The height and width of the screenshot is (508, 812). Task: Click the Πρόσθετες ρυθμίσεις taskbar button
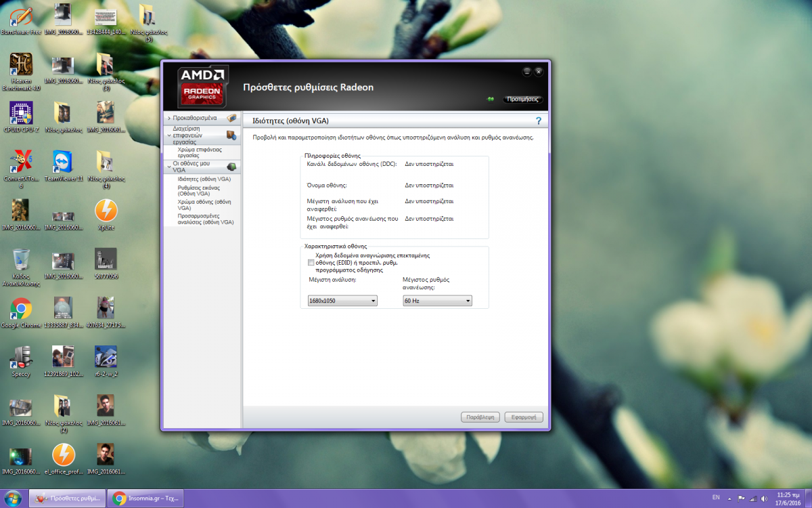(69, 498)
